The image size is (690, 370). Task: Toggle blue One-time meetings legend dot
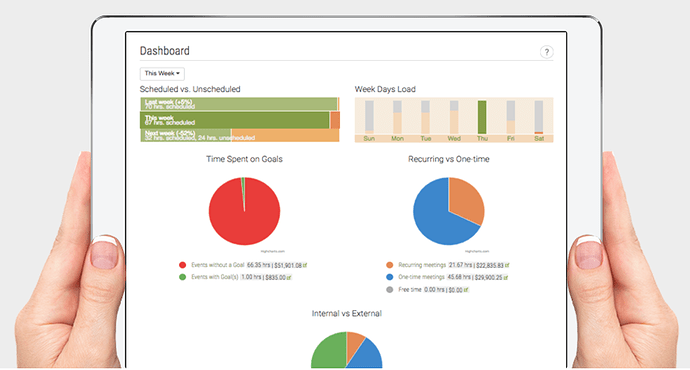click(x=389, y=277)
